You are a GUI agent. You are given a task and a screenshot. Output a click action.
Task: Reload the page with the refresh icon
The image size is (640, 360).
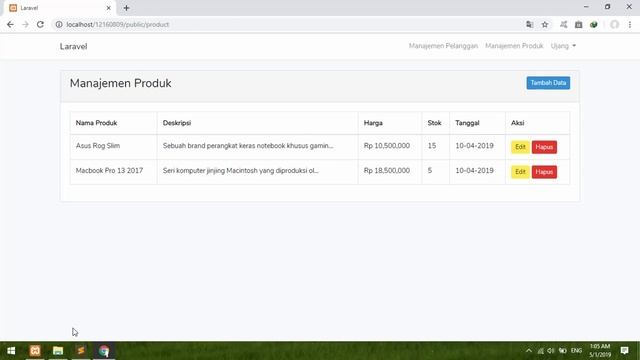40,24
